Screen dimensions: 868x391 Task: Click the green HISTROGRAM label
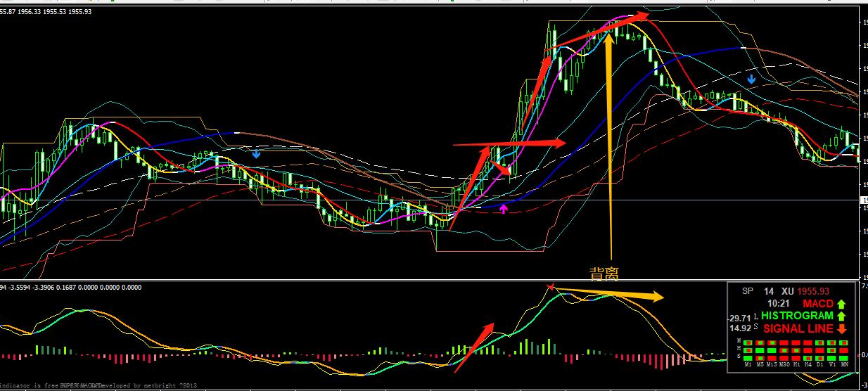click(x=798, y=316)
